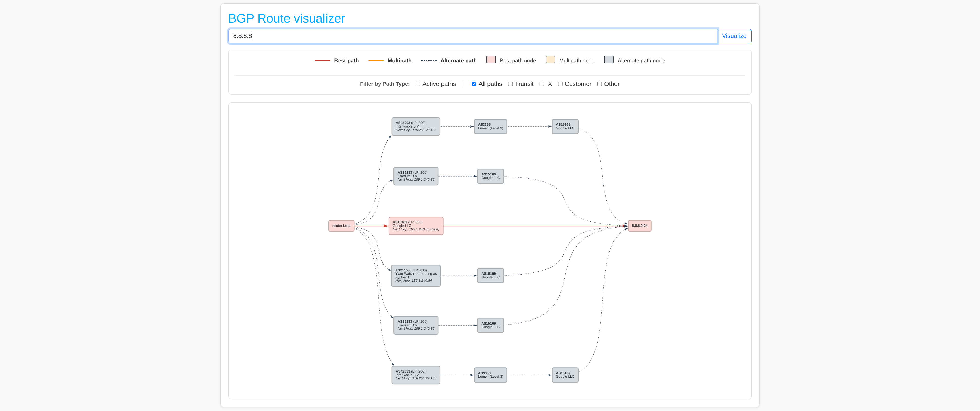Open the BGP Route visualizer title
980x411 pixels.
pyautogui.click(x=286, y=19)
